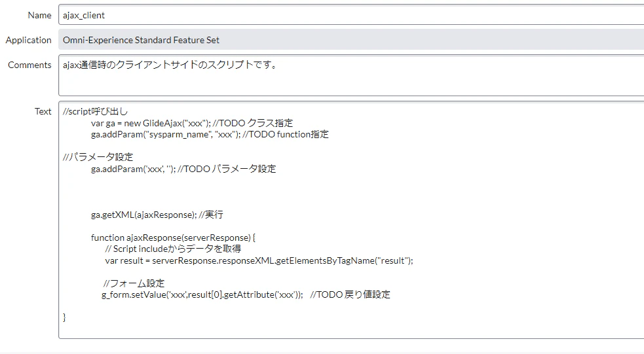The image size is (644, 354).
Task: Click the '//フォーム設定' comment line
Action: (134, 283)
